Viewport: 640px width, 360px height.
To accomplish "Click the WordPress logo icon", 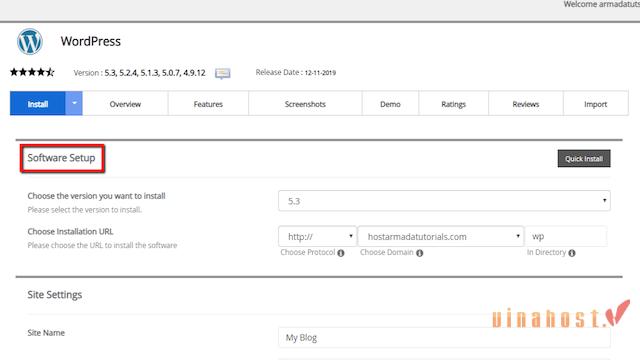I will point(29,41).
